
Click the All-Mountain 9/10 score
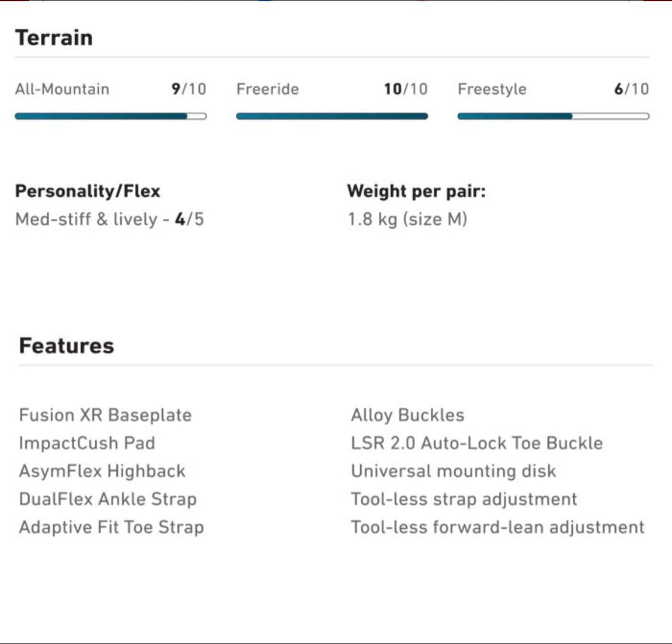[189, 89]
